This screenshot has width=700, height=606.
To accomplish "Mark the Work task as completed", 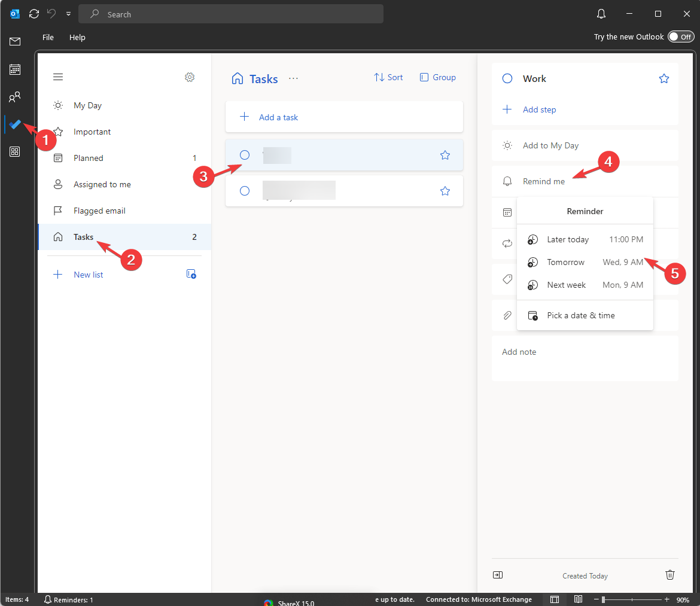I will 507,78.
